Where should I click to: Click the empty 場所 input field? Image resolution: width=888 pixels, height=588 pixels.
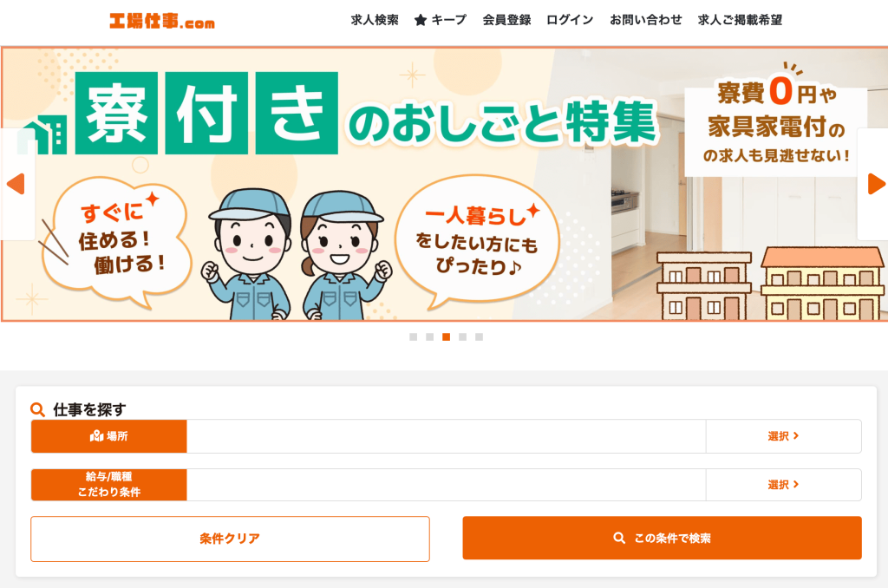pyautogui.click(x=447, y=436)
